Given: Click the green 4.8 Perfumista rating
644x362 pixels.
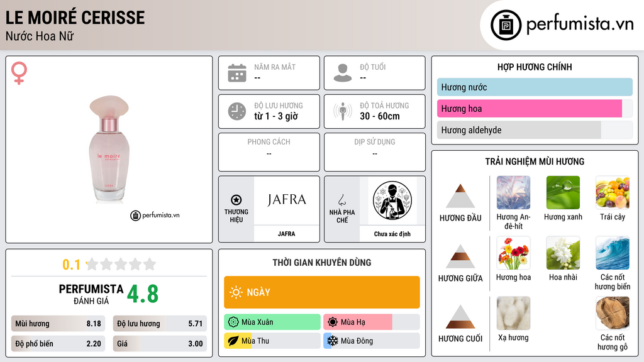Looking at the screenshot, I should point(143,294).
